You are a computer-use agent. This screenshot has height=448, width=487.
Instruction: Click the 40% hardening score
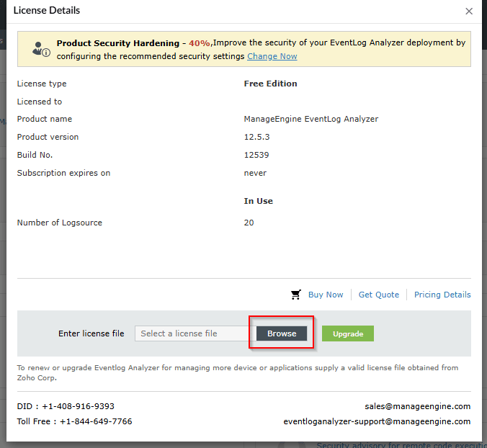click(x=200, y=43)
